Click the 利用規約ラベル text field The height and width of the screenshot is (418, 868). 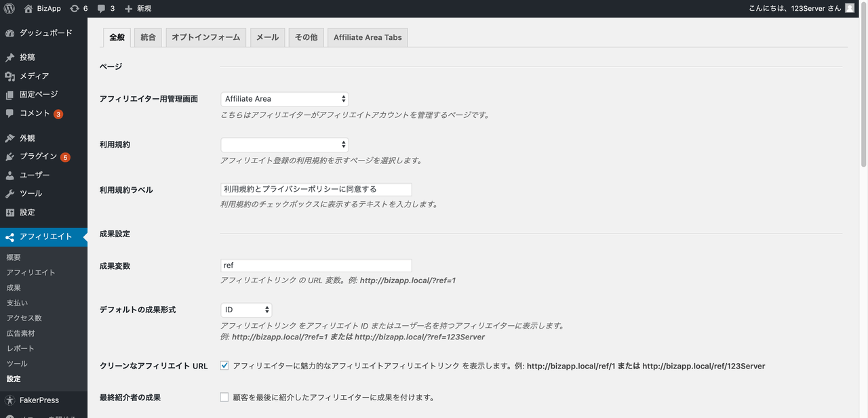tap(316, 190)
